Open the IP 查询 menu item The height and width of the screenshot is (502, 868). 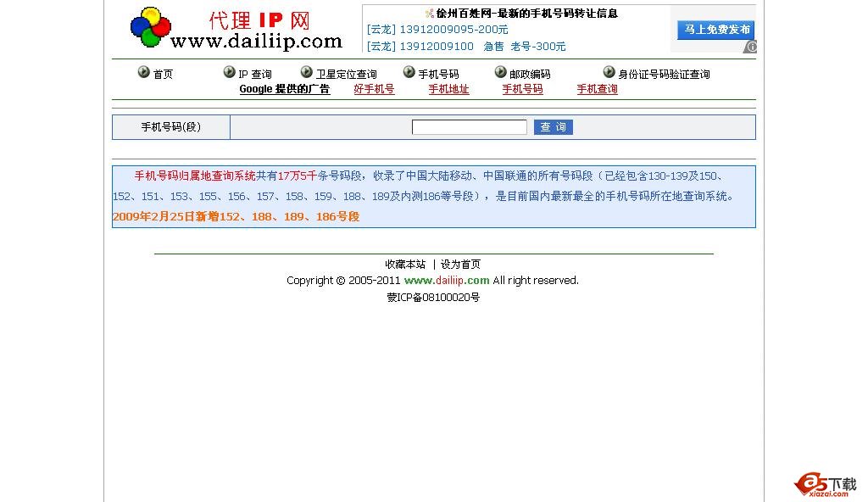click(255, 75)
